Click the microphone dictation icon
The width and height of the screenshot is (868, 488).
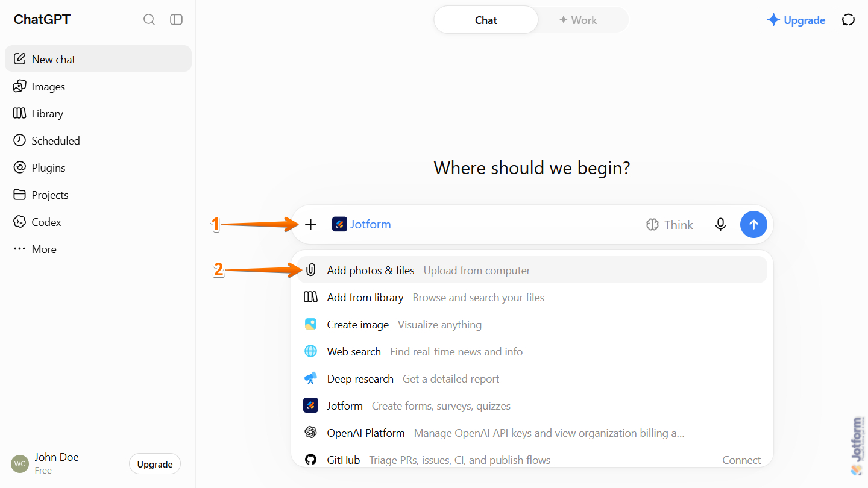coord(720,225)
